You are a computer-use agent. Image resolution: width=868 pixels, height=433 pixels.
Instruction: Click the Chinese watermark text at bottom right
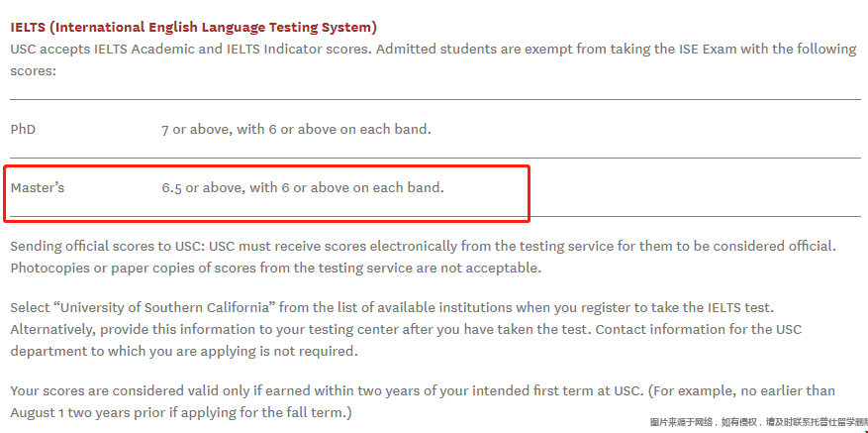(758, 422)
